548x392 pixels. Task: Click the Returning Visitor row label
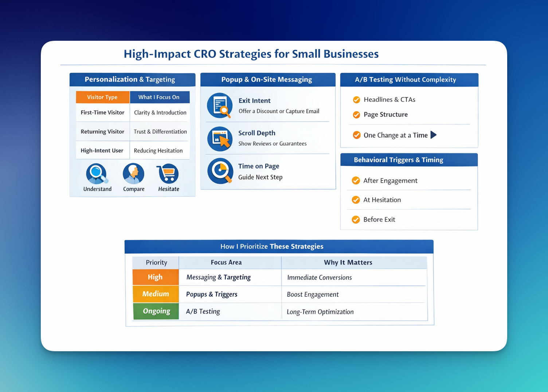click(x=102, y=131)
